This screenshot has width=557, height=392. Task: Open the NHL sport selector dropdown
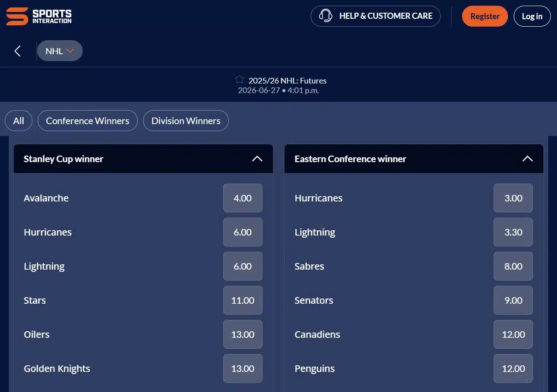click(60, 51)
